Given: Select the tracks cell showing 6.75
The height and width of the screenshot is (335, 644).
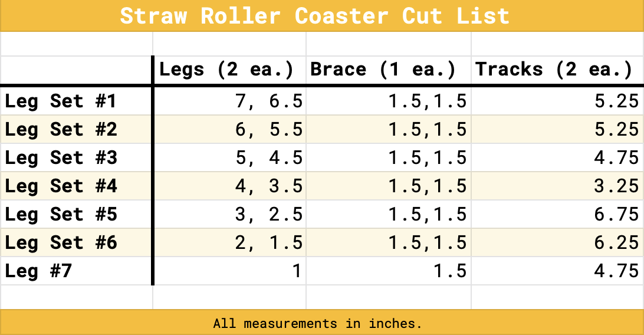Looking at the screenshot, I should pos(616,215).
